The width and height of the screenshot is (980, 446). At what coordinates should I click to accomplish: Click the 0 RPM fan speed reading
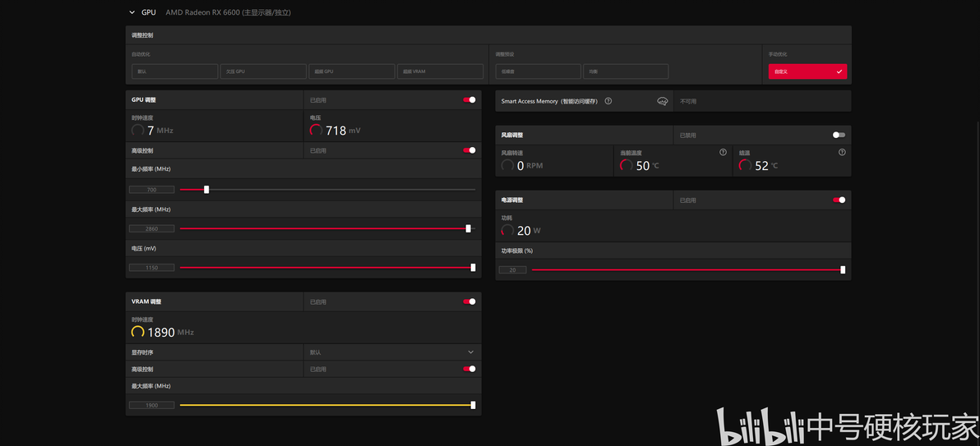coord(529,166)
